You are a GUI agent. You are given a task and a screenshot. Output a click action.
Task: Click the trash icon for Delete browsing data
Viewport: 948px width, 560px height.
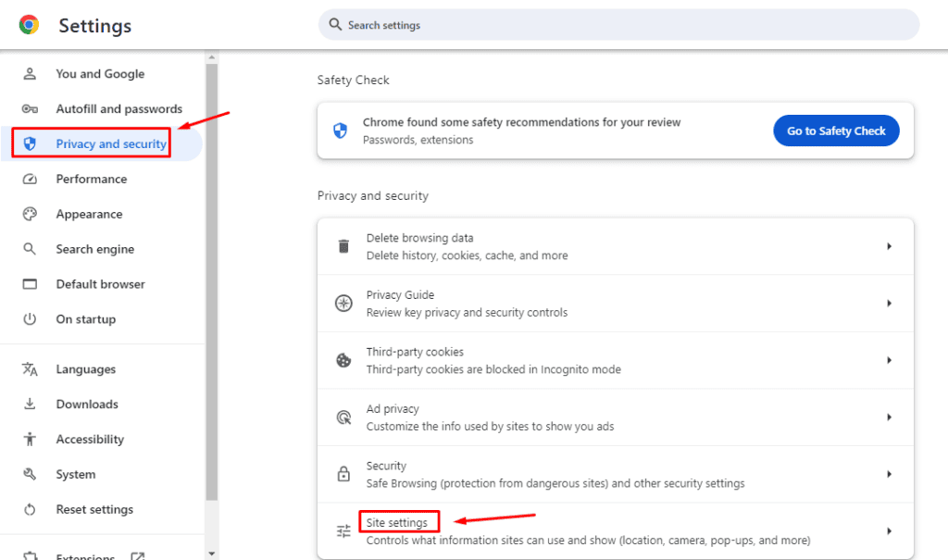point(343,246)
